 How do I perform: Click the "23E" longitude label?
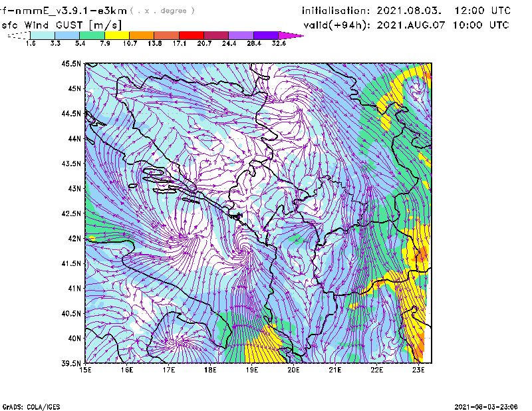pyautogui.click(x=418, y=370)
